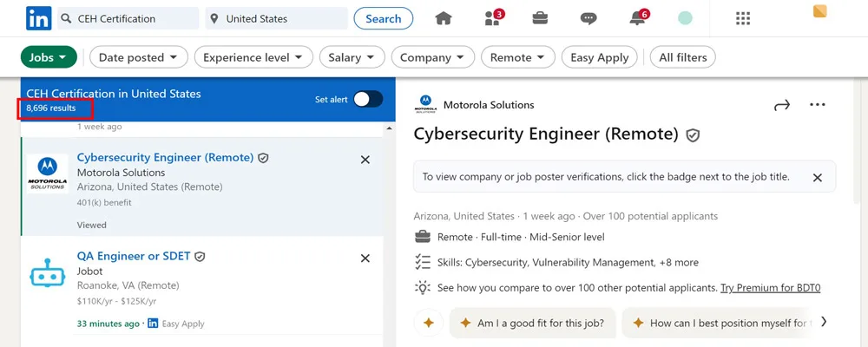Click verification badge beside job detail title
The width and height of the screenshot is (868, 347).
(693, 135)
